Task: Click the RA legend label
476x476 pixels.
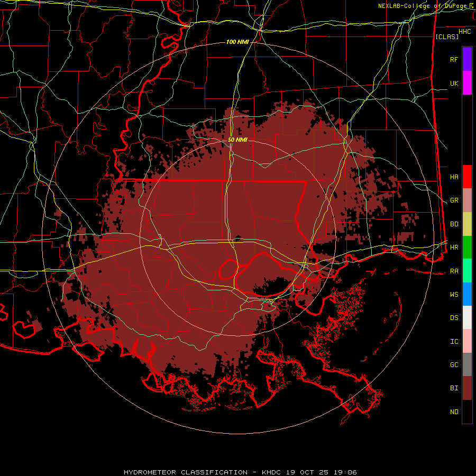Action: pyautogui.click(x=454, y=271)
